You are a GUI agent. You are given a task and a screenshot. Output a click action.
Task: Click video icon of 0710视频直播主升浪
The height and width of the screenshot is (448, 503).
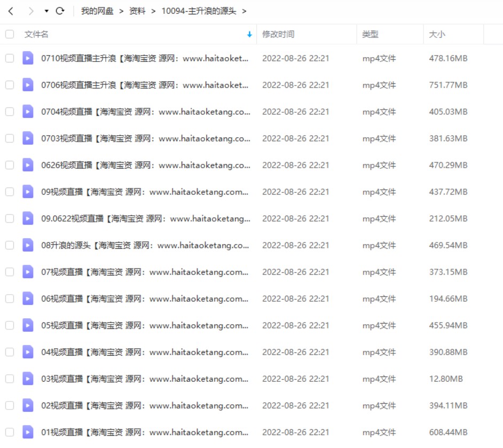coord(28,58)
